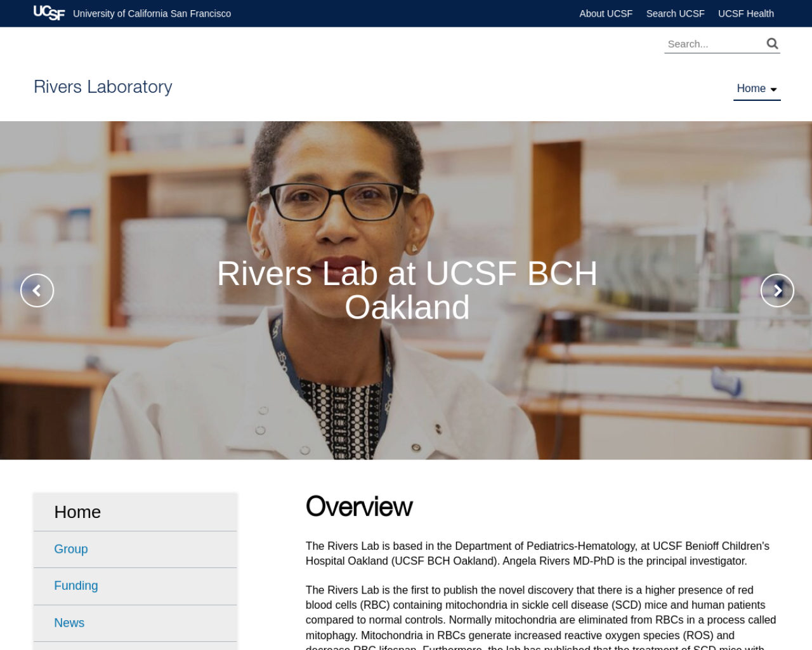Click text 'Angela Rivers MD-PhD is the principal investigator'
This screenshot has height=650, width=812.
624,561
